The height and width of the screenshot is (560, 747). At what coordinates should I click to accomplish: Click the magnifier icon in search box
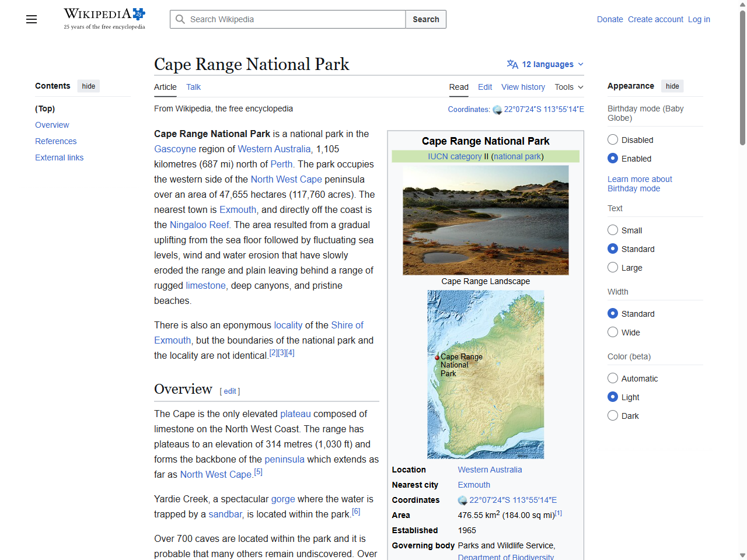point(180,19)
